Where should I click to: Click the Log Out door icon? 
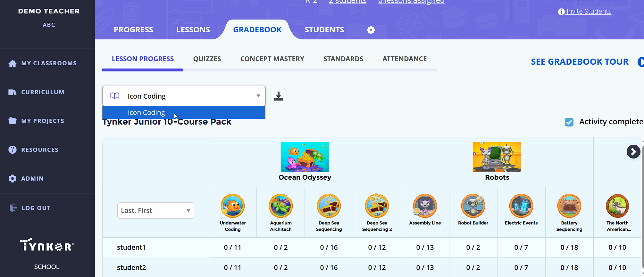pos(13,208)
